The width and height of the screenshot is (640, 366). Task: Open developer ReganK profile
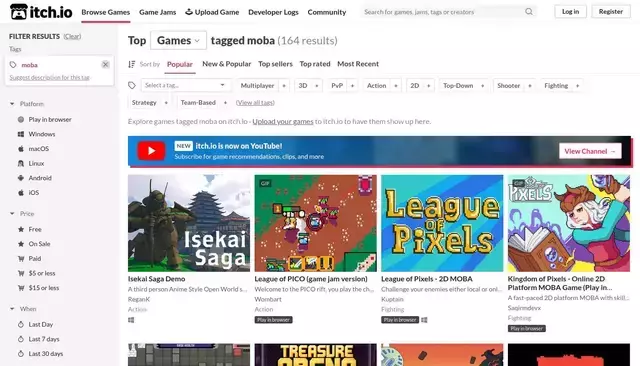(x=139, y=299)
